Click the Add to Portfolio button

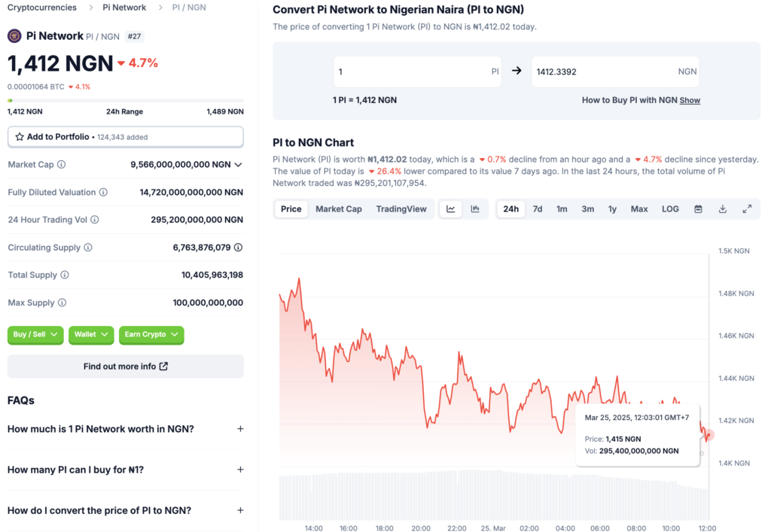(x=126, y=137)
